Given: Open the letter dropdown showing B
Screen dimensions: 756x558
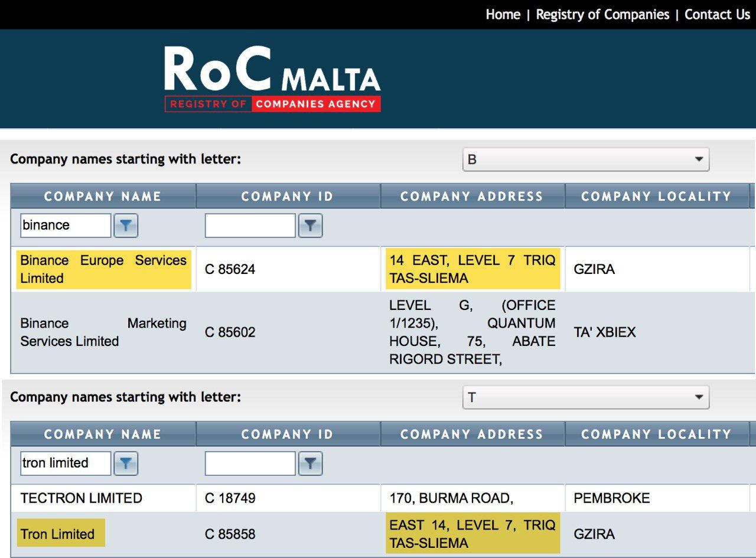Looking at the screenshot, I should pos(585,159).
